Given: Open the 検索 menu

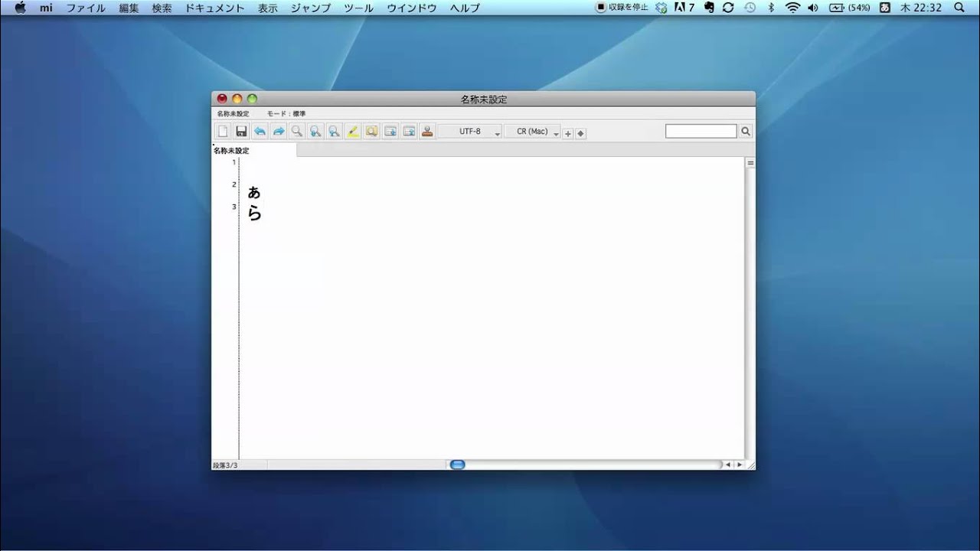Looking at the screenshot, I should [x=162, y=8].
